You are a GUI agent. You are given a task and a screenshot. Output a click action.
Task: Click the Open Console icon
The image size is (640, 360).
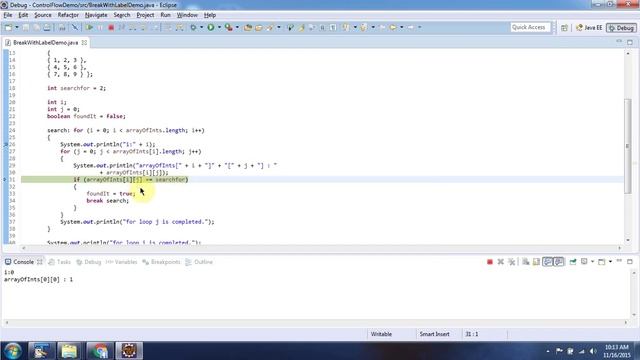point(602,262)
